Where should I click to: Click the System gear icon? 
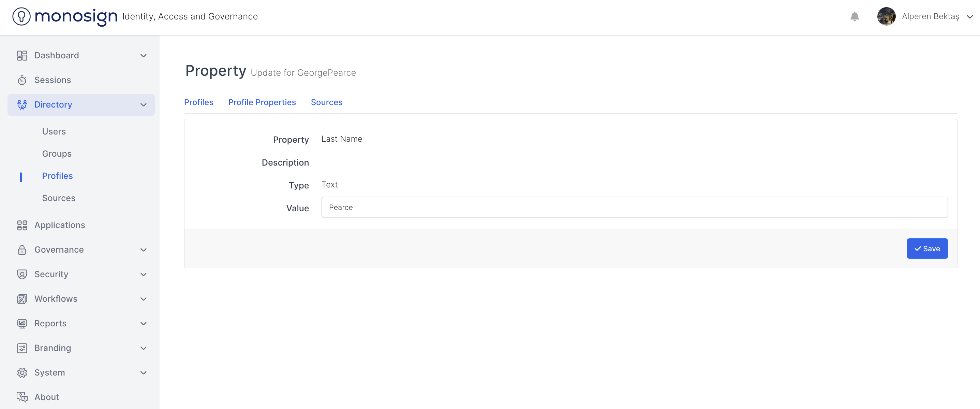click(22, 372)
